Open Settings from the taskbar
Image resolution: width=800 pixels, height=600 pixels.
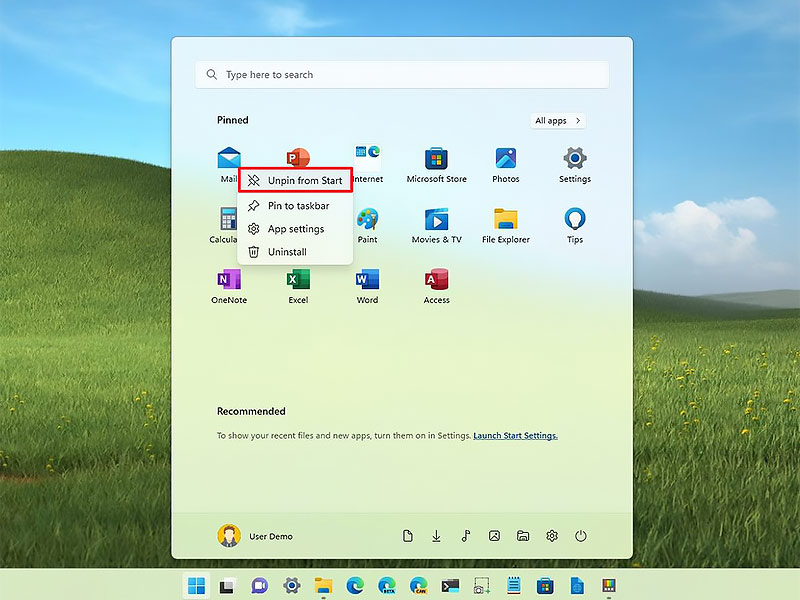[291, 585]
